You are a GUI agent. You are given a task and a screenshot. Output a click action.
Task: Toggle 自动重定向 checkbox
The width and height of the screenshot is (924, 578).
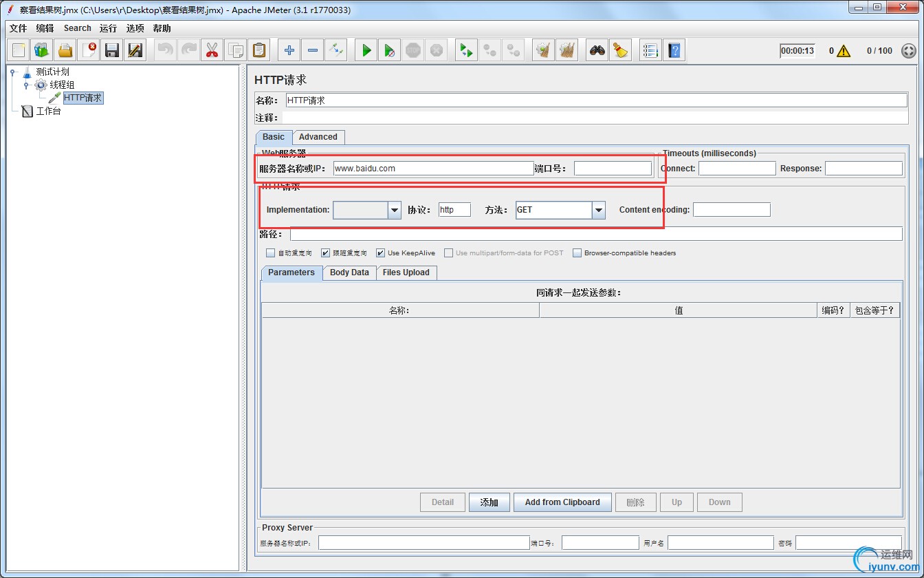[x=270, y=253]
